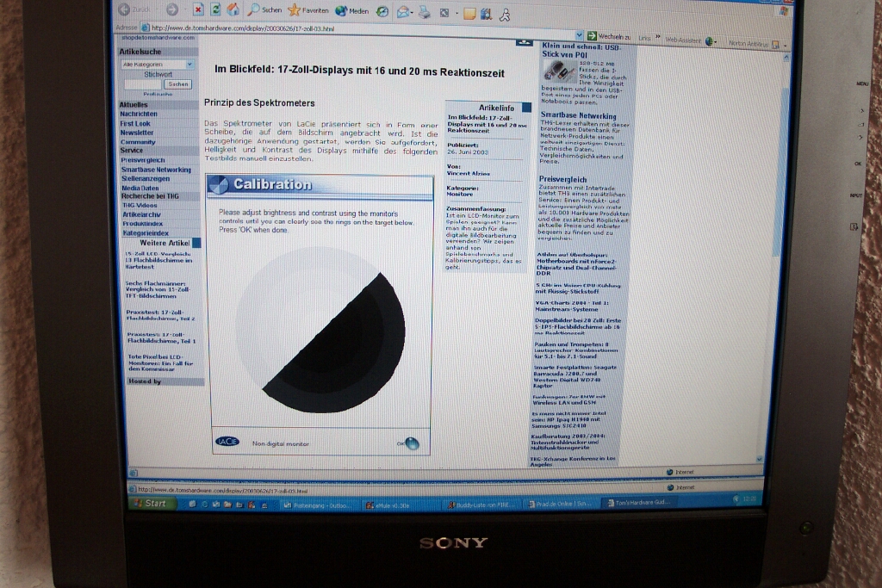Screen dimensions: 882x588
Task: Open the Preisvergleich sidebar link
Action: point(143,160)
